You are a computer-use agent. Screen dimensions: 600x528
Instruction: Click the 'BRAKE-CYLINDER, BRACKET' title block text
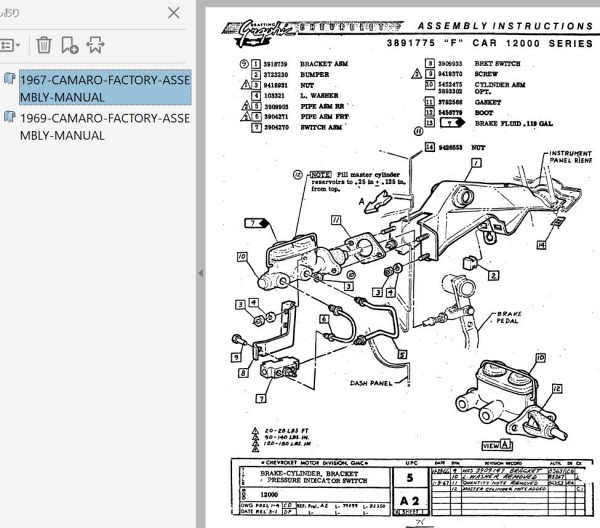pos(309,473)
